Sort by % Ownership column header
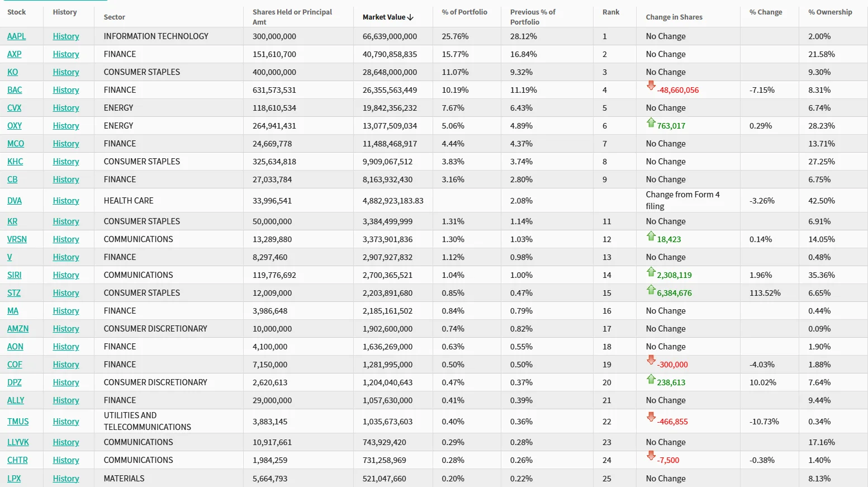The height and width of the screenshot is (487, 868). pos(830,12)
